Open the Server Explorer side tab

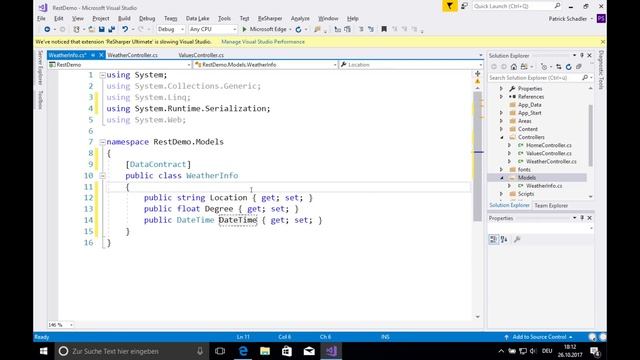pos(40,68)
